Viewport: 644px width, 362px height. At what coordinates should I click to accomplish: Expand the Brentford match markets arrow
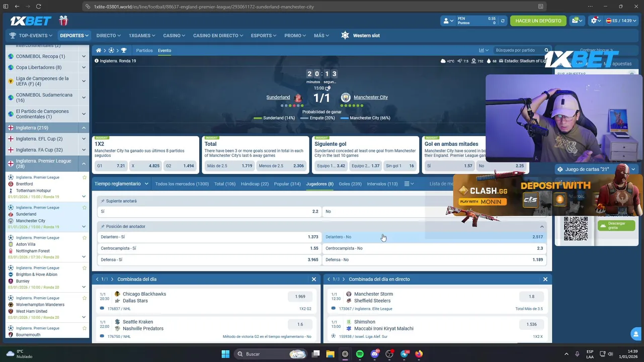84,197
